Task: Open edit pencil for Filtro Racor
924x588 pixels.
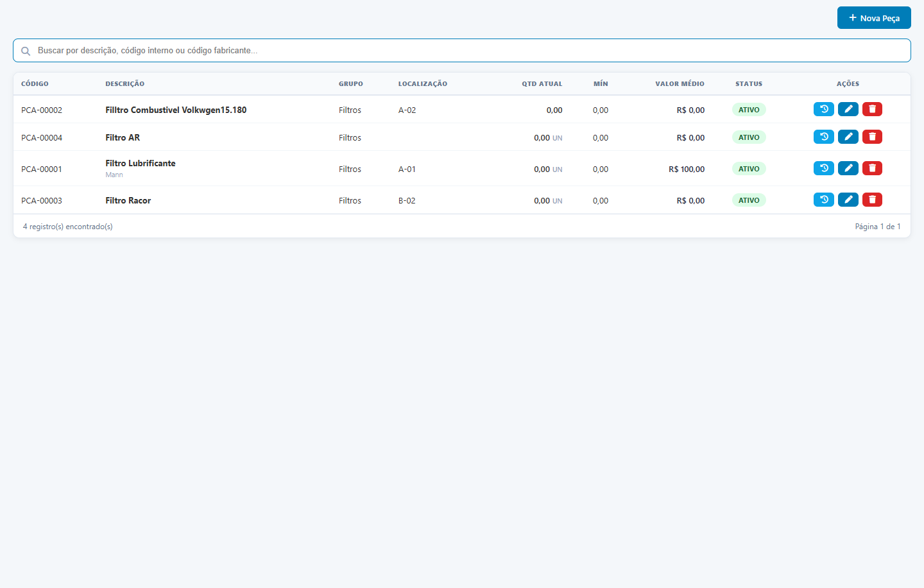Action: pos(848,200)
